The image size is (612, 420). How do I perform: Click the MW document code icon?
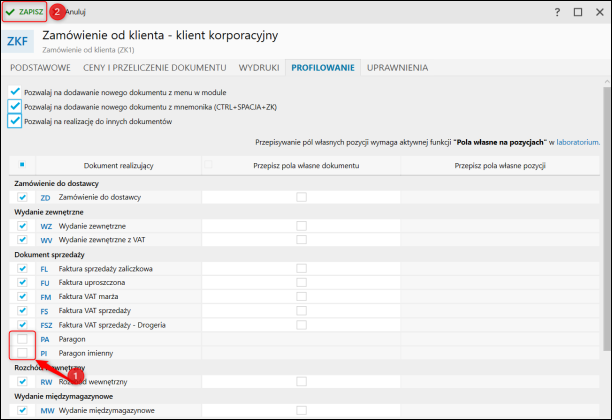pos(46,410)
